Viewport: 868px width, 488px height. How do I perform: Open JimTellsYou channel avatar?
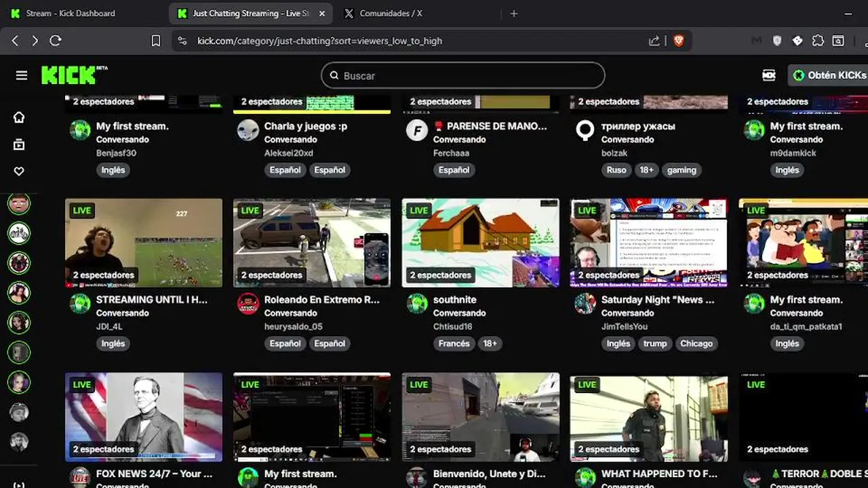(585, 304)
